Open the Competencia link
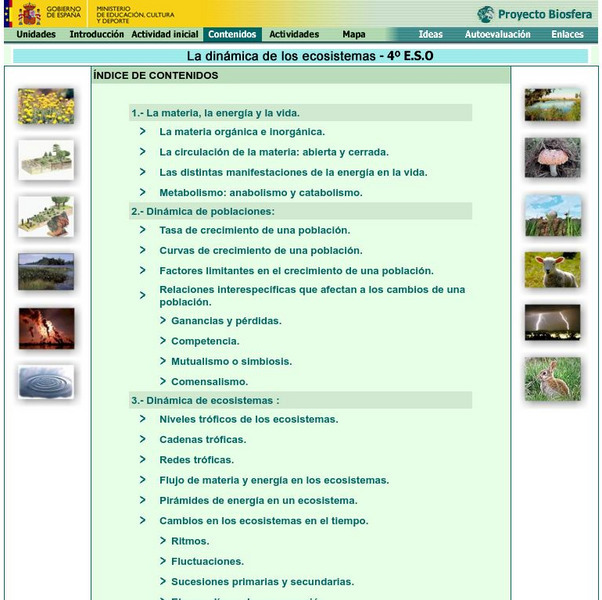 (x=205, y=341)
